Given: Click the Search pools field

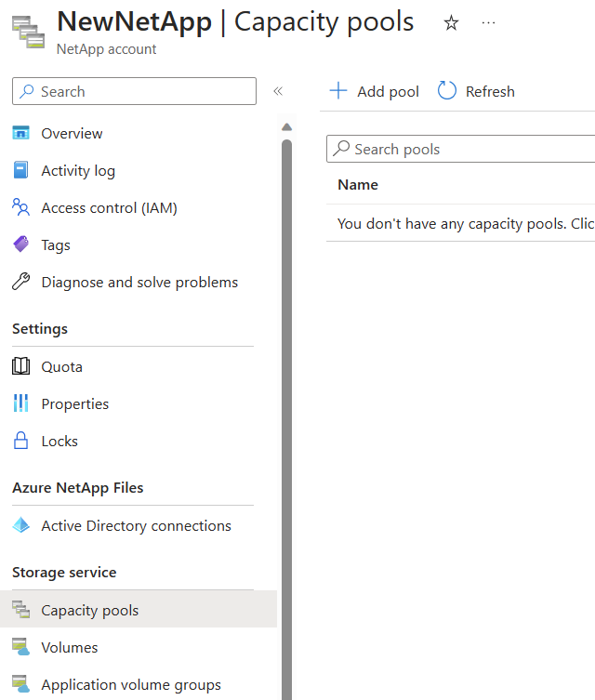Looking at the screenshot, I should (x=460, y=149).
